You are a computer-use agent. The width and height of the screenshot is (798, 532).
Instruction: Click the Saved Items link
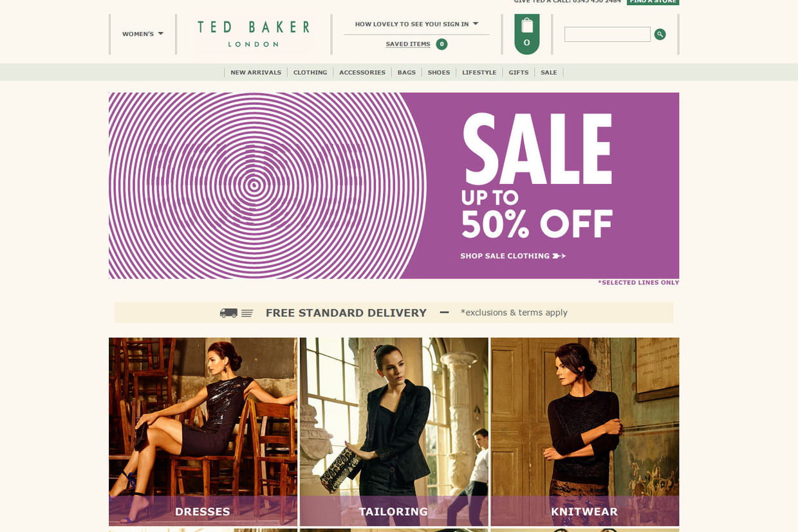click(408, 44)
